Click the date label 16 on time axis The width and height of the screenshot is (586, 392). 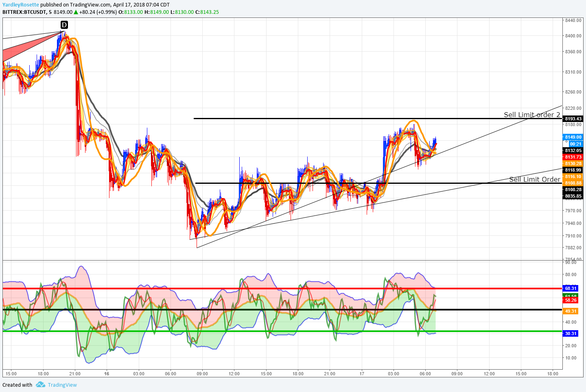click(x=107, y=374)
